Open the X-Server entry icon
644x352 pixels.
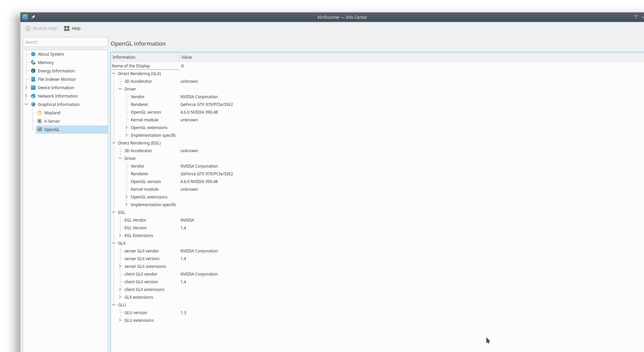click(40, 121)
